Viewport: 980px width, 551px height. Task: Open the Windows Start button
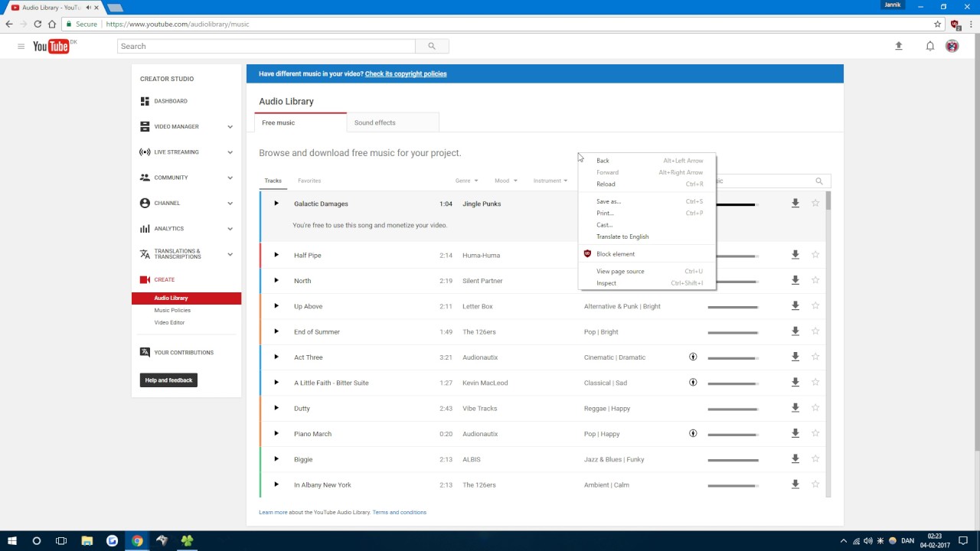pyautogui.click(x=12, y=540)
